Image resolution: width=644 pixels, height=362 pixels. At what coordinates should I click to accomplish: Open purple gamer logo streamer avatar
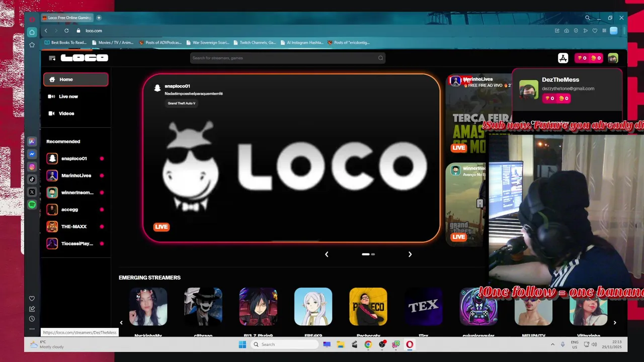478,307
